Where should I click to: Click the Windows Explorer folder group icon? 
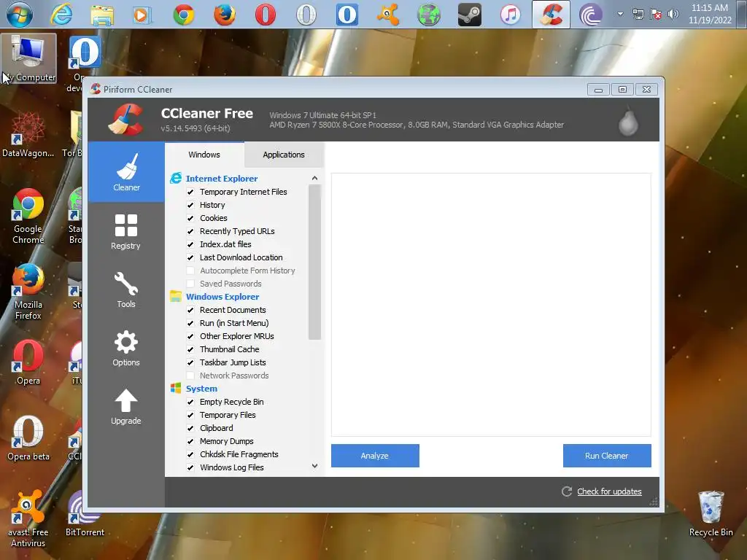click(x=176, y=296)
